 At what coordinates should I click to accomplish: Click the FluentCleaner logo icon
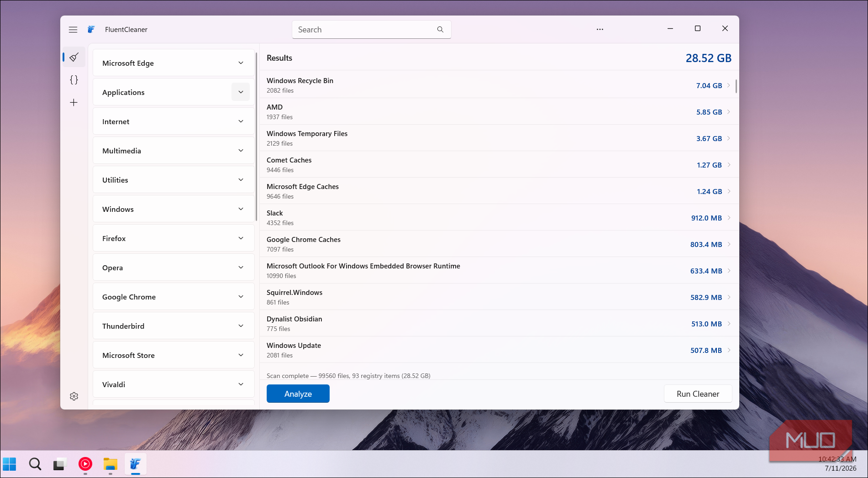91,30
